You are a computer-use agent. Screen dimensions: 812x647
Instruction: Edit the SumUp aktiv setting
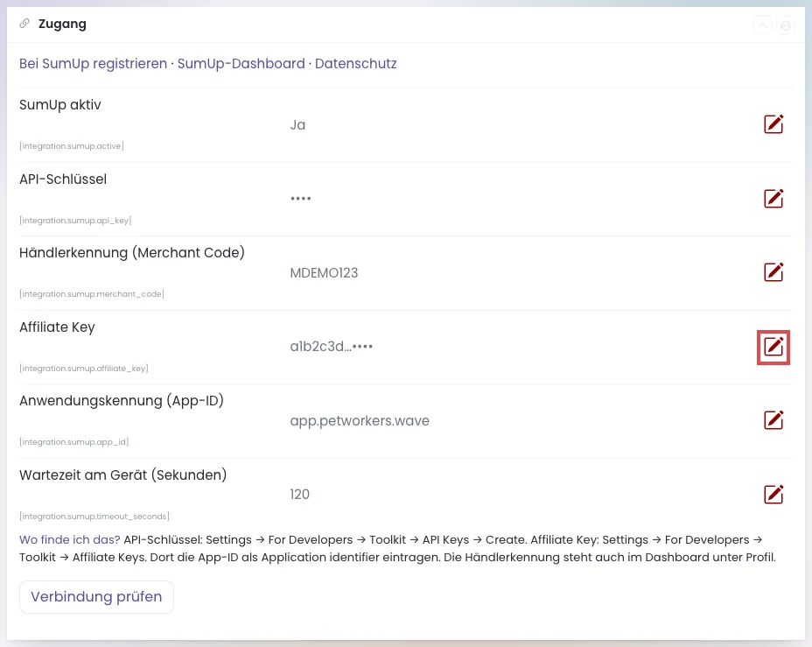(773, 124)
